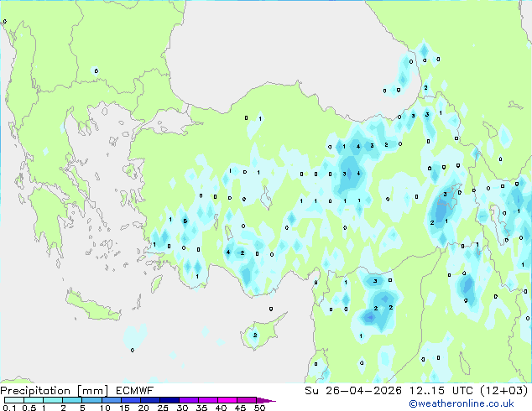532x411 pixels.
Task: Click the 30–35 mm purple legend swatch
Action: 189,400
